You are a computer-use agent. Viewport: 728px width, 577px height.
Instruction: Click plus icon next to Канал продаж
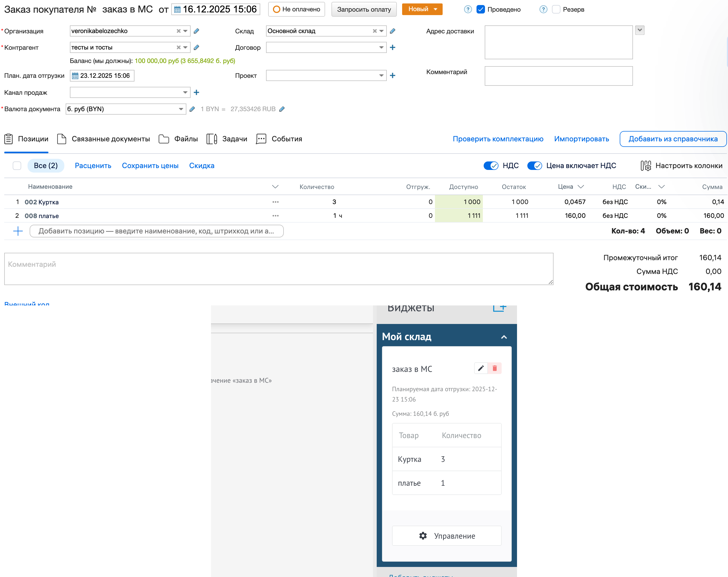(x=196, y=93)
